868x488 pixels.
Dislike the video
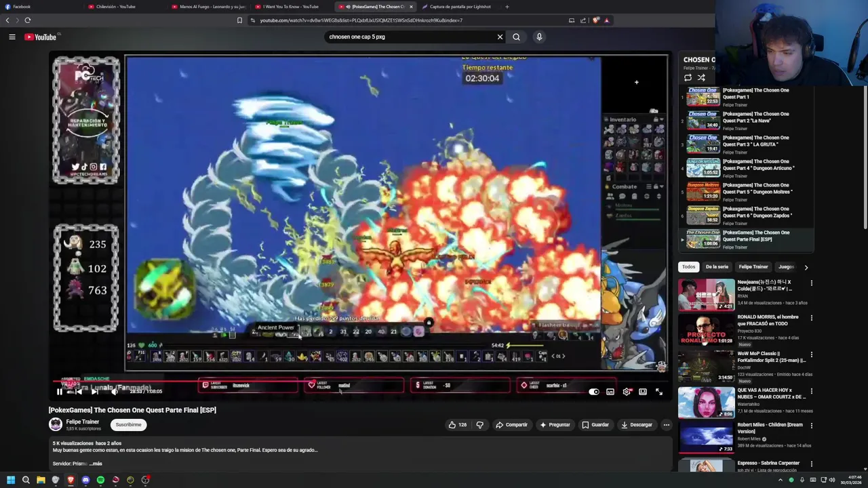click(480, 425)
